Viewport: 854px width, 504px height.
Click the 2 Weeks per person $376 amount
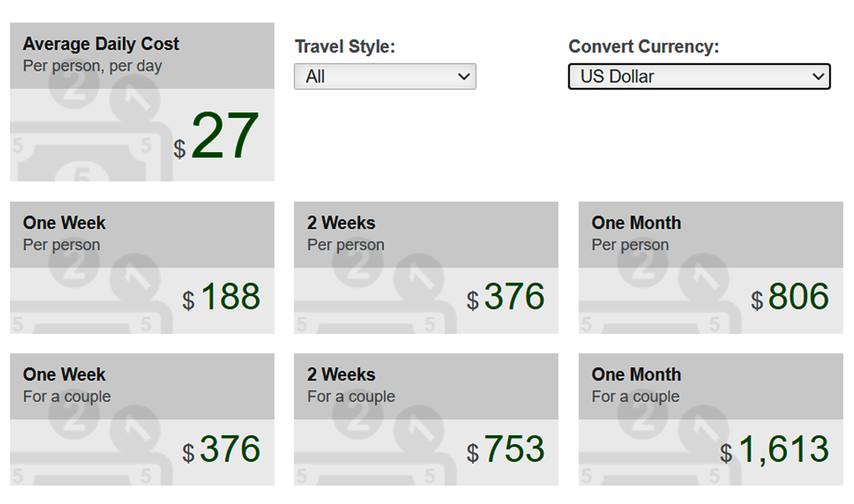(x=505, y=296)
